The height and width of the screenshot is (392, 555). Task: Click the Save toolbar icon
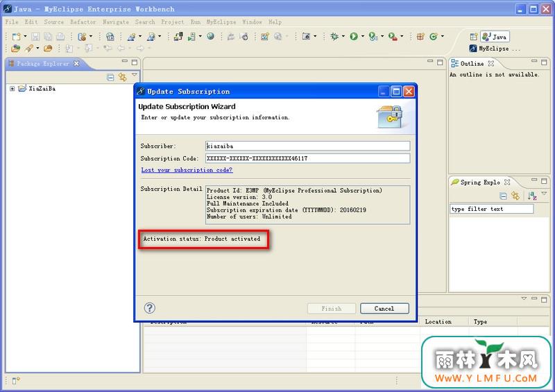pos(35,37)
